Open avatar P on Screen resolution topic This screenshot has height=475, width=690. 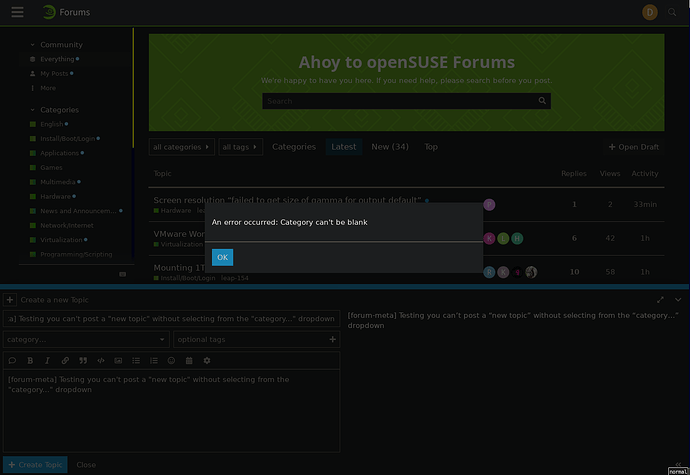489,205
